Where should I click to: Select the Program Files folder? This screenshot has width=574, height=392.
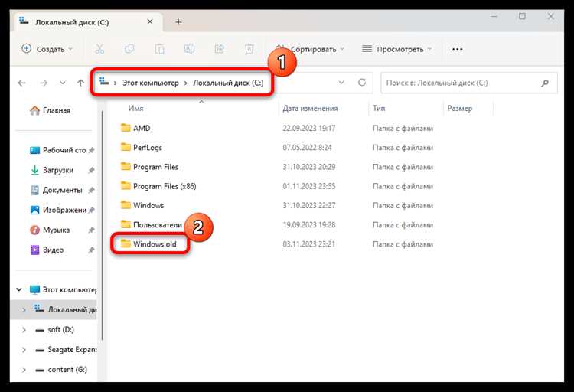pyautogui.click(x=149, y=167)
